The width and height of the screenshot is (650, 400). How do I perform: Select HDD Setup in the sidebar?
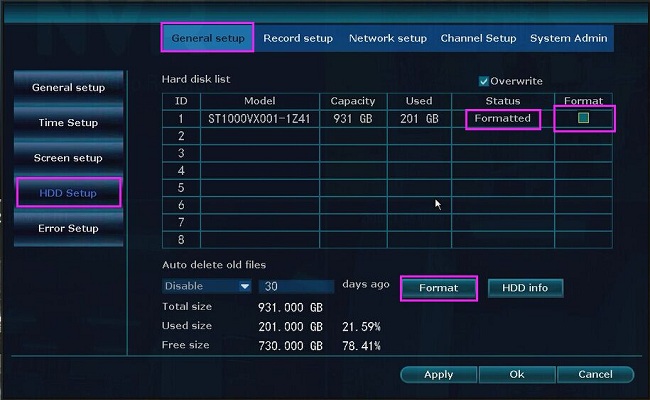(68, 193)
